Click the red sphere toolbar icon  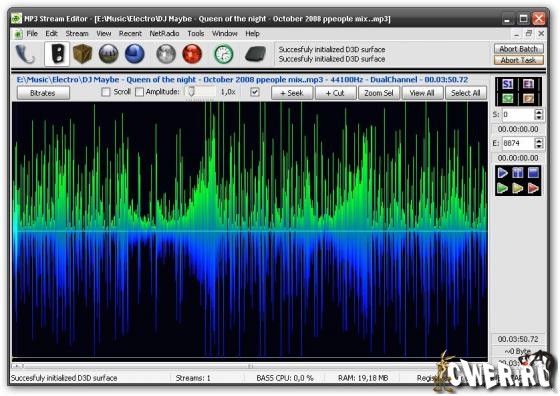pyautogui.click(x=192, y=54)
